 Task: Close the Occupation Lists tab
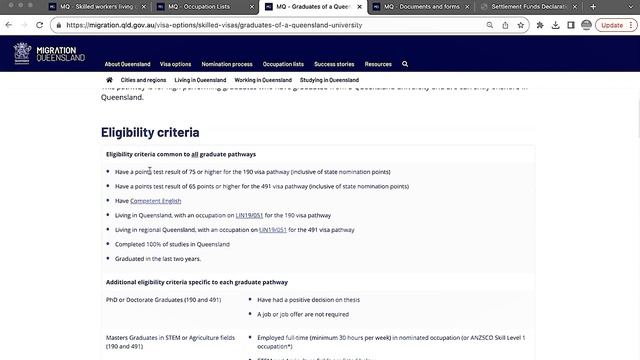251,7
